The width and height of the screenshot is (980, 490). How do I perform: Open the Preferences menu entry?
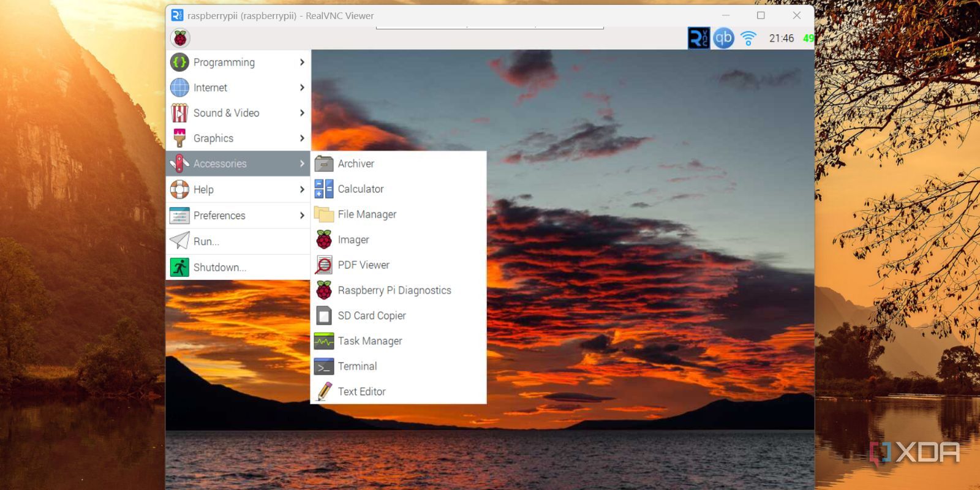pos(238,216)
